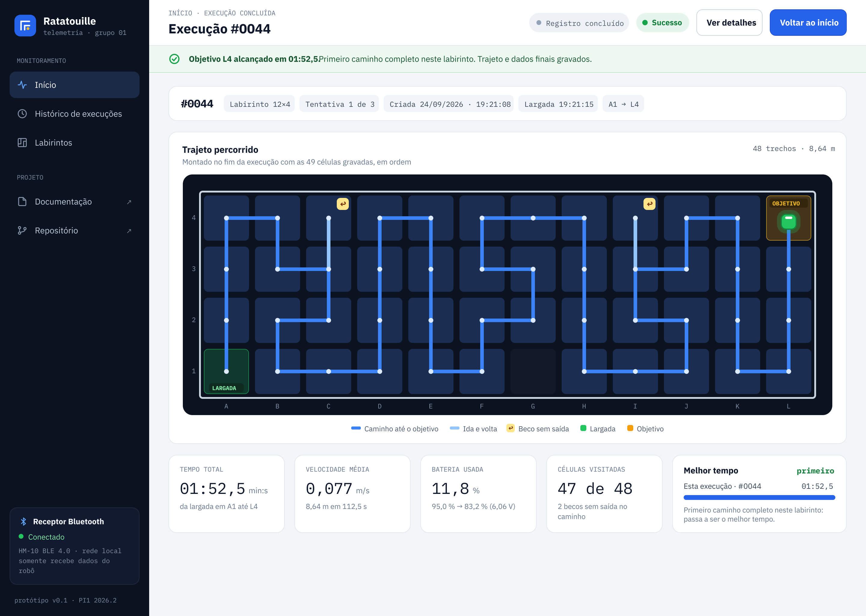Screen dimensions: 866x616
Task: Click the Criada 24/09/2026 tag
Action: point(449,104)
